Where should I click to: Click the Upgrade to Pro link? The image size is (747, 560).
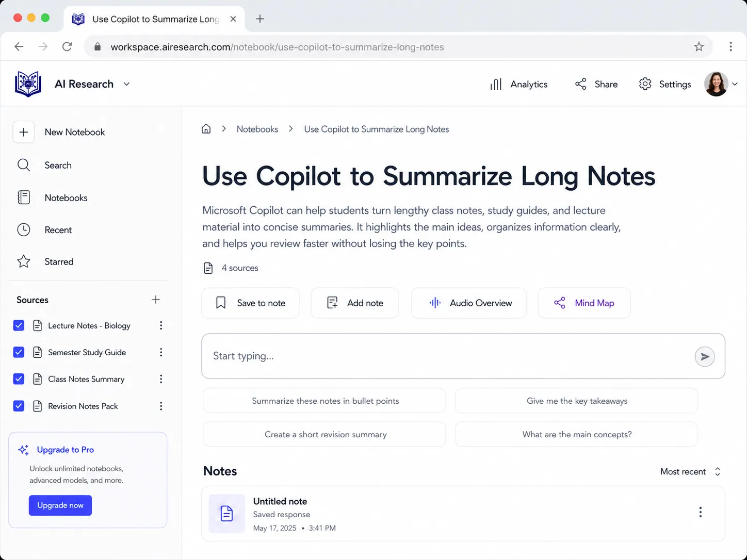click(66, 450)
